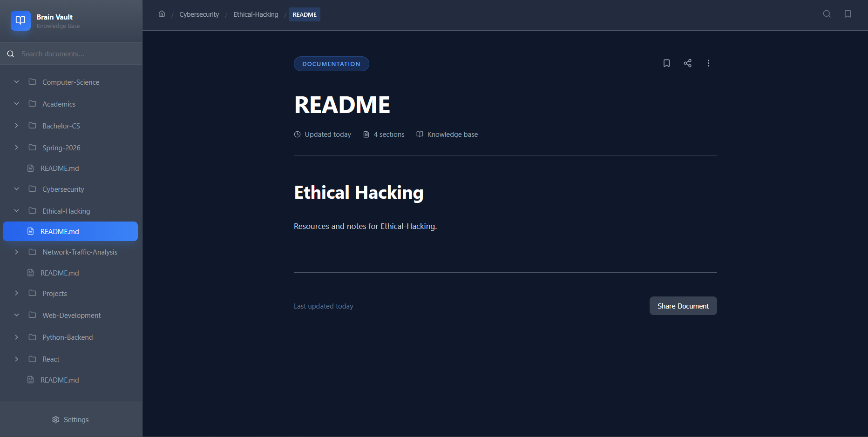Click the Brain Vault book logo icon
The width and height of the screenshot is (868, 437).
pos(20,20)
